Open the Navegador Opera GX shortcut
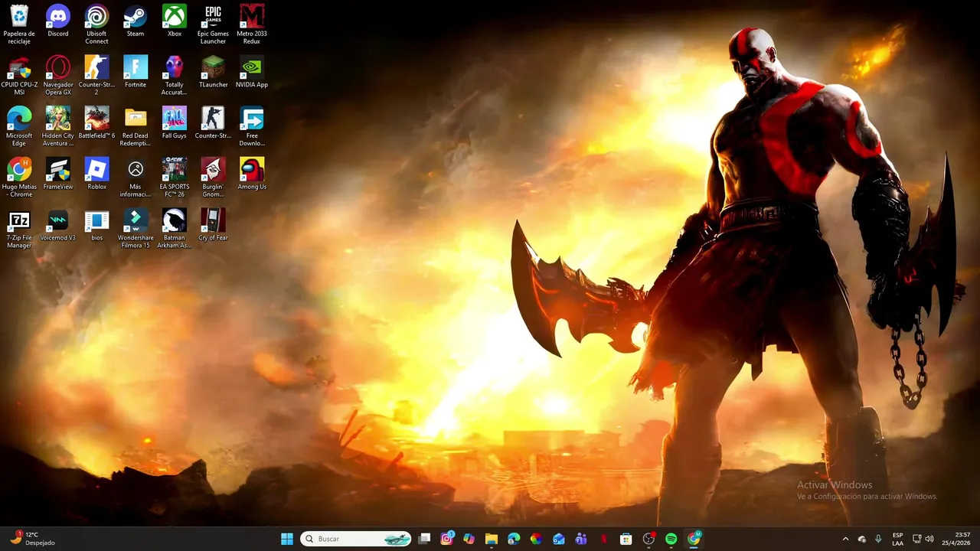 [x=58, y=75]
